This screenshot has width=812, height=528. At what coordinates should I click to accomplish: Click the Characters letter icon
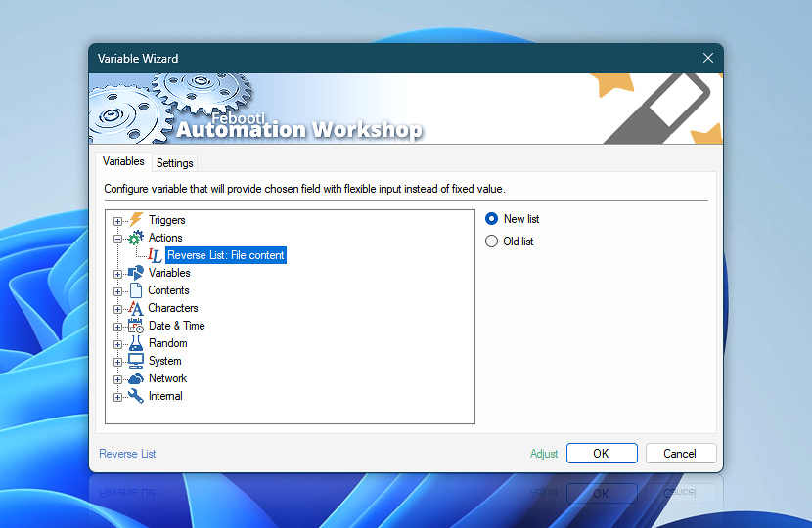[136, 308]
